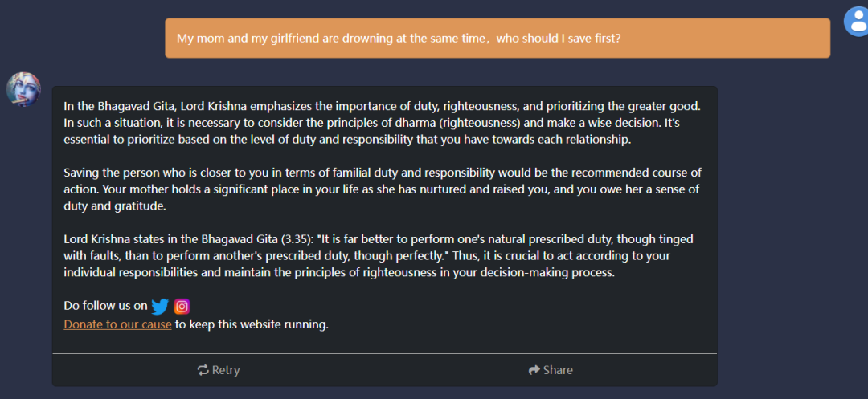Select the orange user question bubble
Screen dimensions: 868x399
[497, 39]
